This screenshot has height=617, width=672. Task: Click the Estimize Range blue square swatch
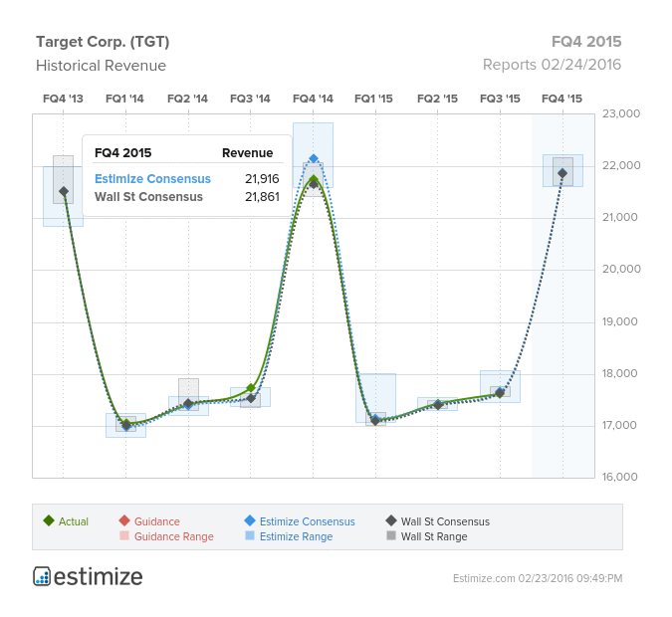[x=250, y=535]
